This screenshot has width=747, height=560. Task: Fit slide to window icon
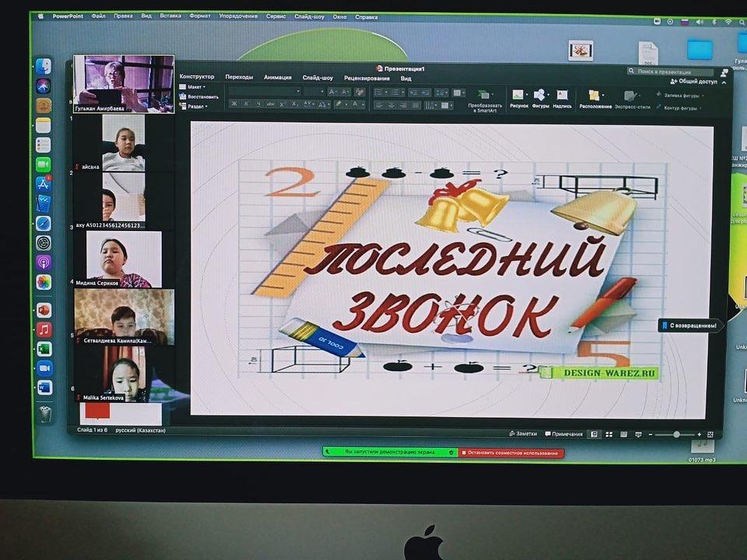click(710, 434)
